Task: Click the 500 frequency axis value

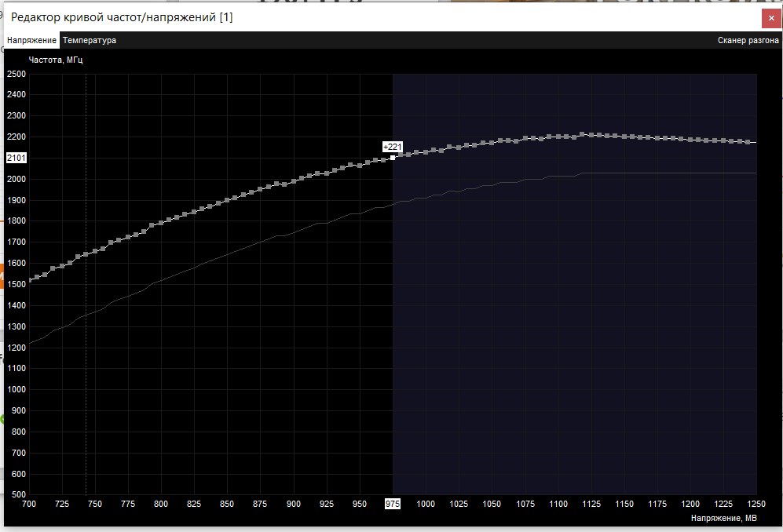Action: (19, 494)
